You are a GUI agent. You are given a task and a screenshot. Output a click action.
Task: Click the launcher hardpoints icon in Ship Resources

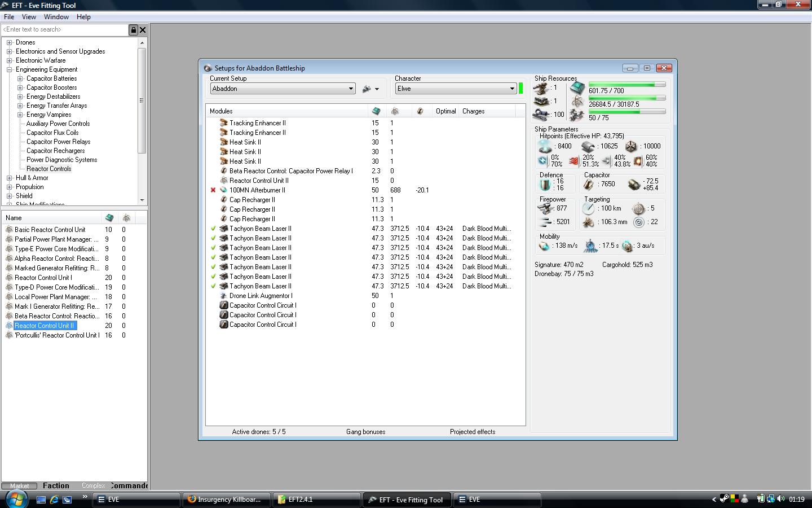(541, 102)
